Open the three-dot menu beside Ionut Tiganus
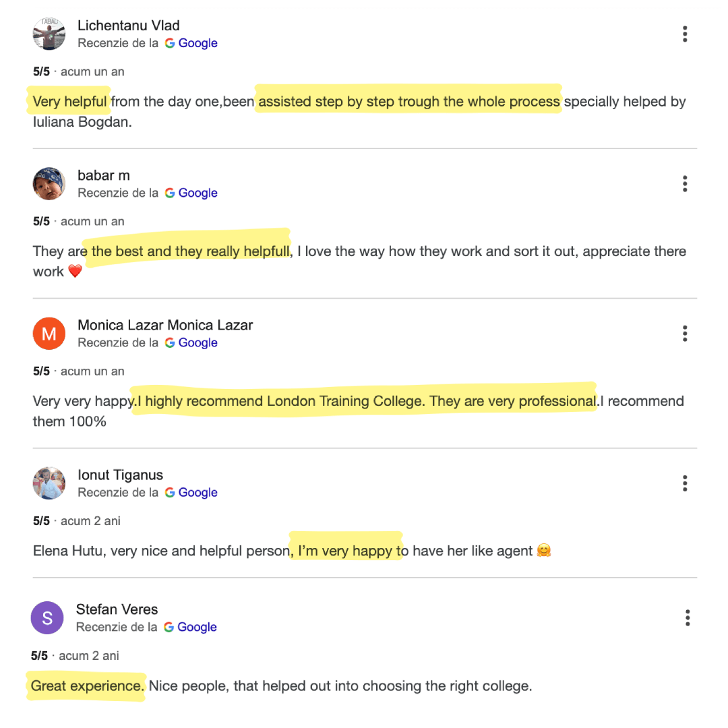This screenshot has height=728, width=728. point(685,483)
